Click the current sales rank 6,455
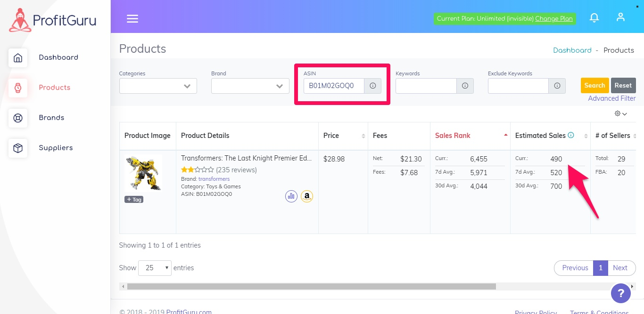Viewport: 644px width, 314px height. click(x=479, y=159)
